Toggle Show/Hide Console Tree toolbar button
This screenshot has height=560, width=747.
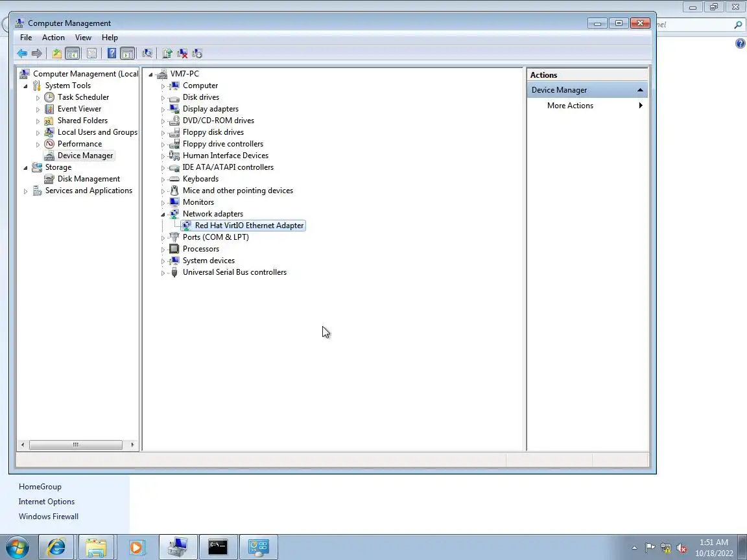coord(73,53)
